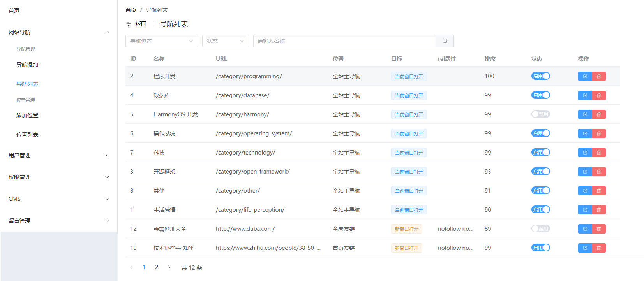Delete the 开源框架 entry
Viewport: 644px width, 281px height.
pos(599,172)
